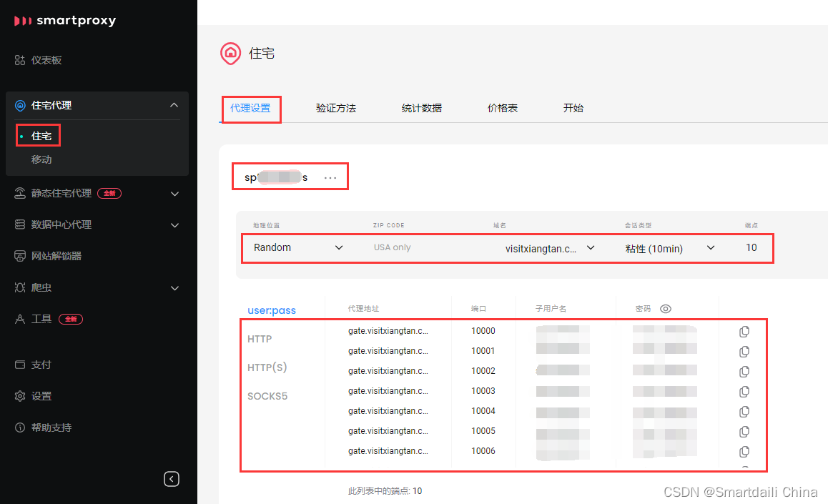Screen dimensions: 828x504
Task: Select 移动 in the sidebar submenu
Action: (x=41, y=159)
